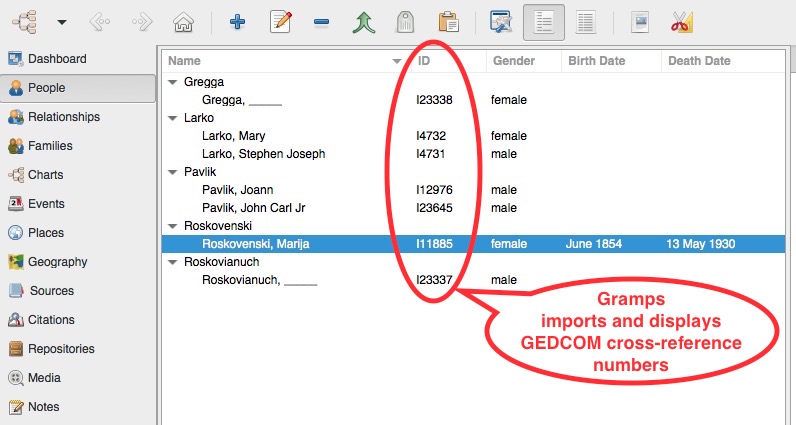Image resolution: width=796 pixels, height=425 pixels.
Task: Open Dashboard in the sidebar
Action: point(78,59)
